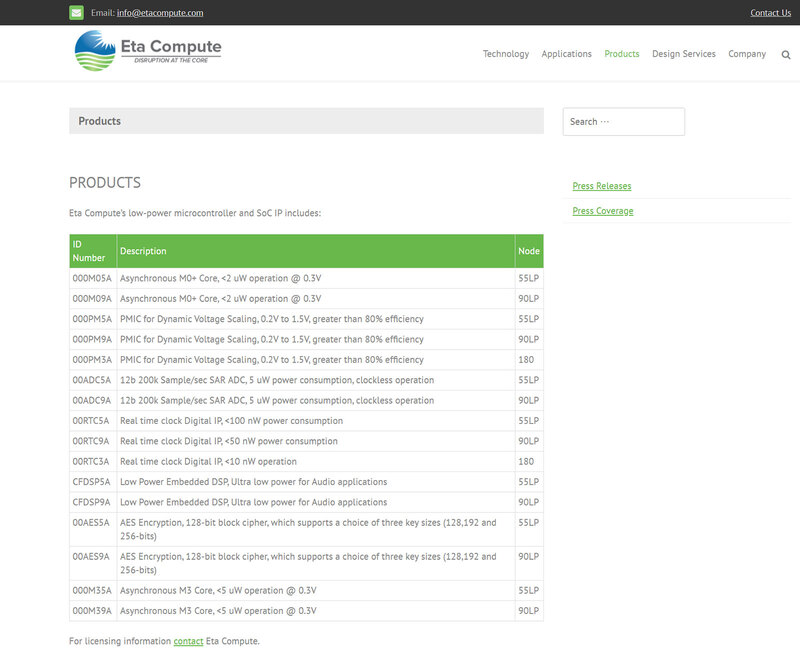Click the info@etacompute.com email link
The image size is (800, 671).
coord(160,13)
